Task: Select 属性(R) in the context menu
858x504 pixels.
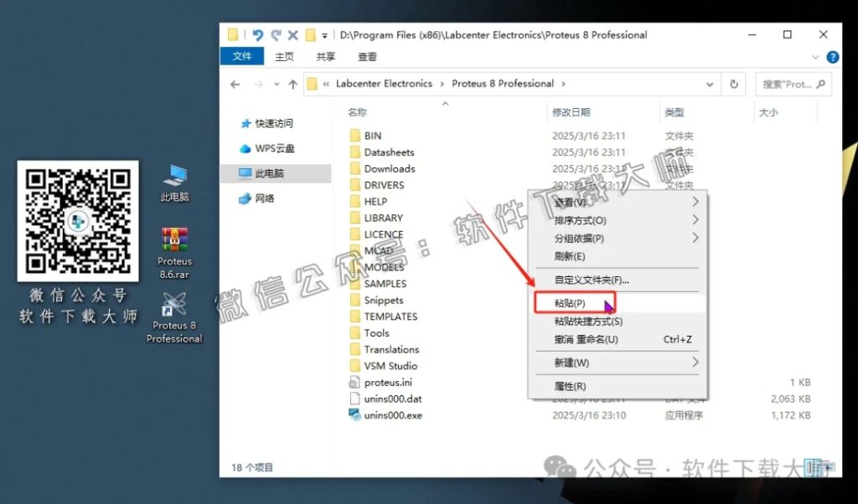Action: pyautogui.click(x=573, y=386)
